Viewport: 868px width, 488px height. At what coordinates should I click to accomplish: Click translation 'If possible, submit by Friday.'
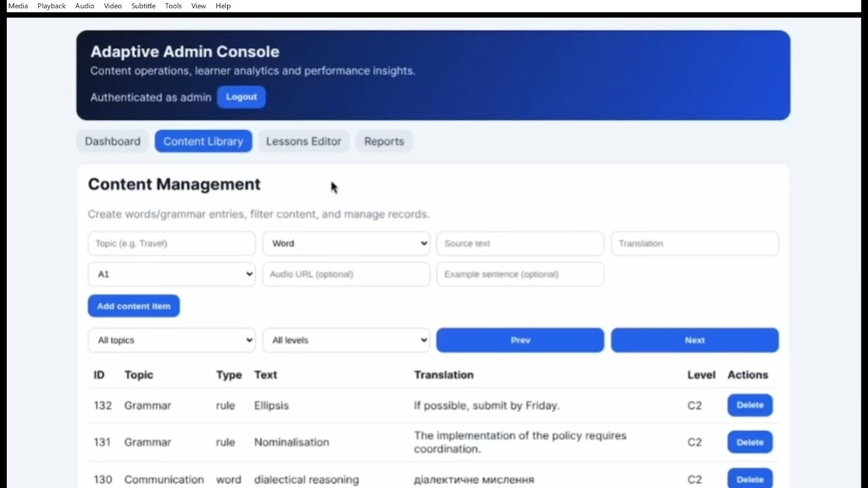487,405
